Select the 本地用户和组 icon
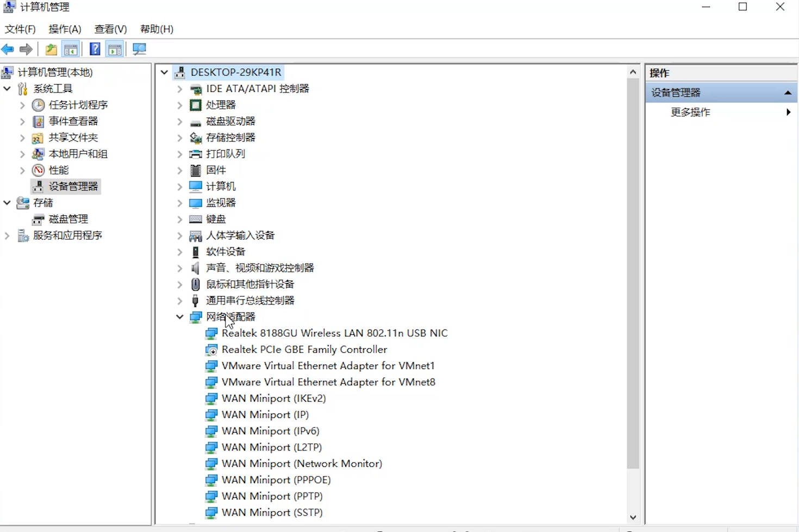 38,154
